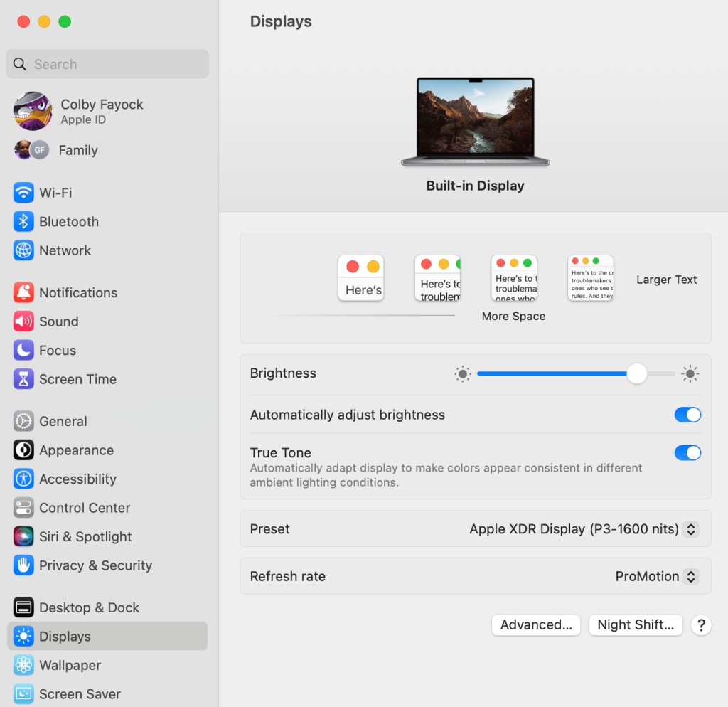Viewport: 728px width, 707px height.
Task: Click the Screen Time hourglass icon
Action: point(23,378)
